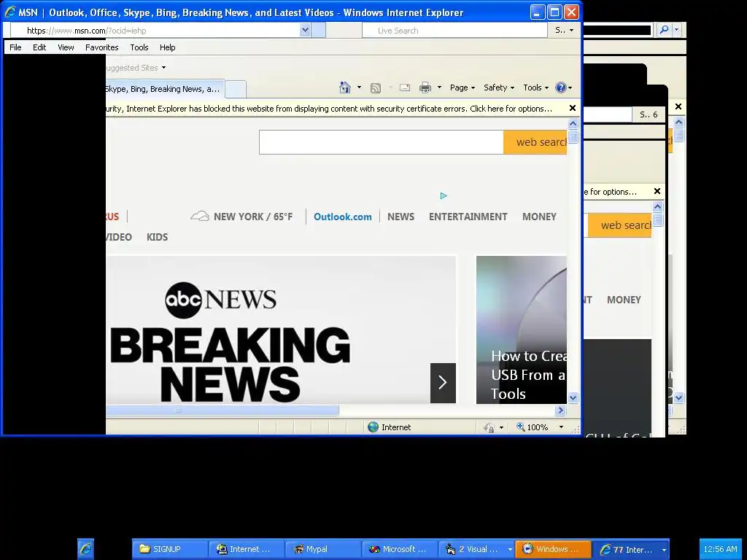Open New York 65°F weather link
Screen dimensions: 747x560
tap(253, 217)
